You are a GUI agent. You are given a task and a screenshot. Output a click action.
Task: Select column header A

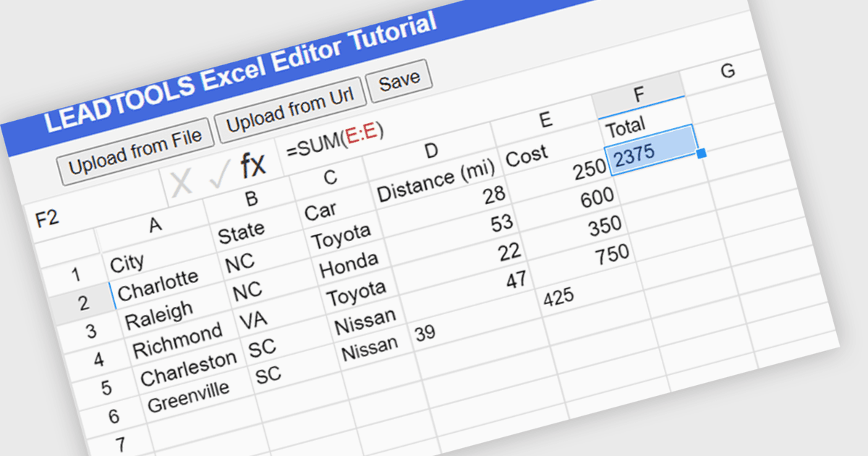click(155, 225)
